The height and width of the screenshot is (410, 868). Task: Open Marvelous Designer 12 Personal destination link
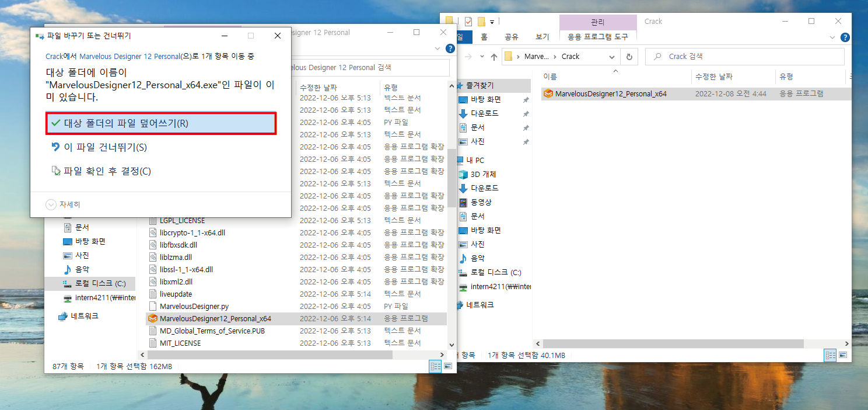coord(129,57)
